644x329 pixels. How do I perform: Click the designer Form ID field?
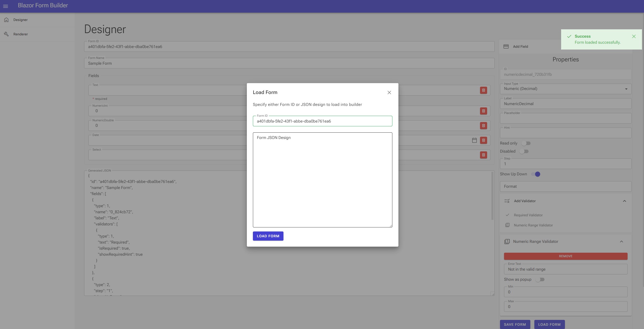click(x=289, y=46)
